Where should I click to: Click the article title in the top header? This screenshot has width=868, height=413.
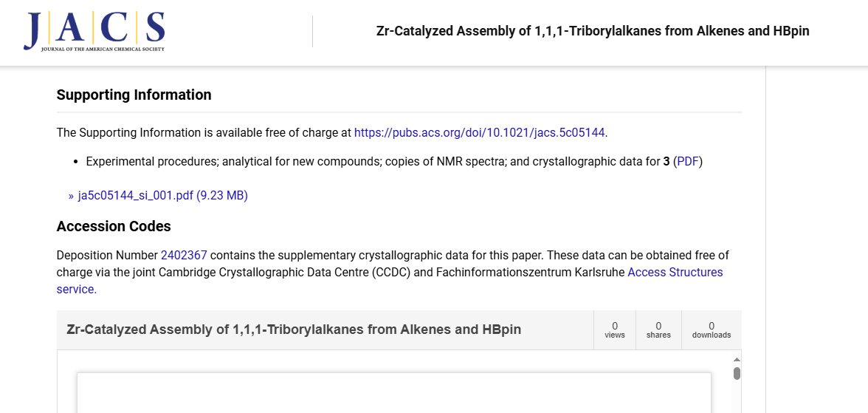point(593,31)
